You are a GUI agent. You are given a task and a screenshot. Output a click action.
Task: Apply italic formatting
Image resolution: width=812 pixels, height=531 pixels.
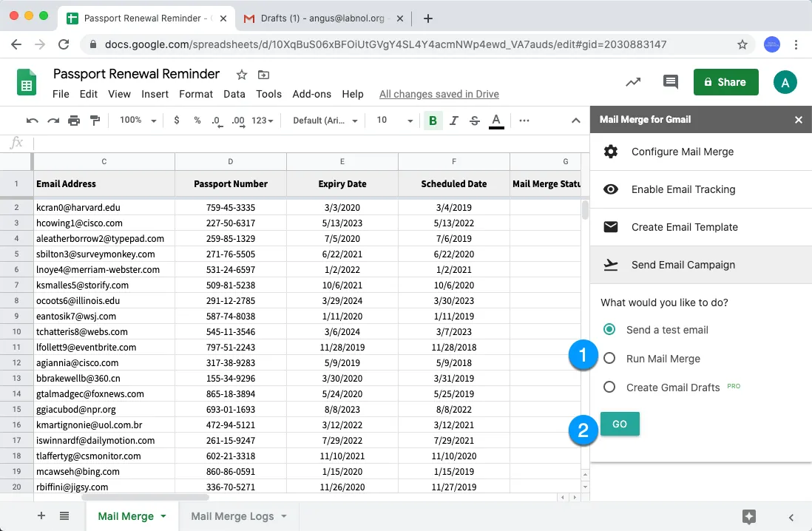[454, 121]
